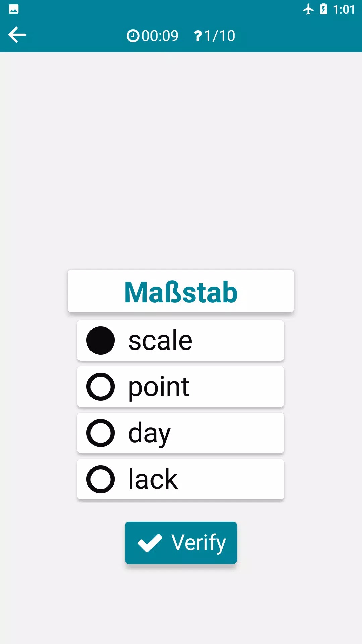Screen dimensions: 362x644
Task: Click the timer clock icon
Action: [133, 36]
